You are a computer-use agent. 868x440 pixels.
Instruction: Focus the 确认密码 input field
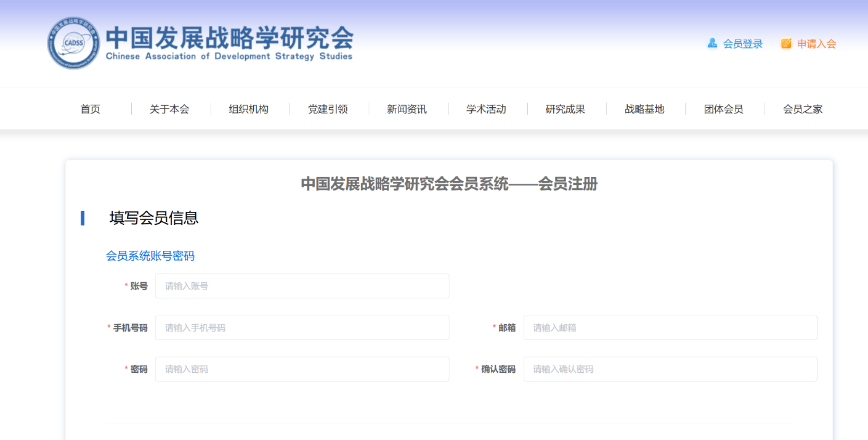[x=670, y=369]
